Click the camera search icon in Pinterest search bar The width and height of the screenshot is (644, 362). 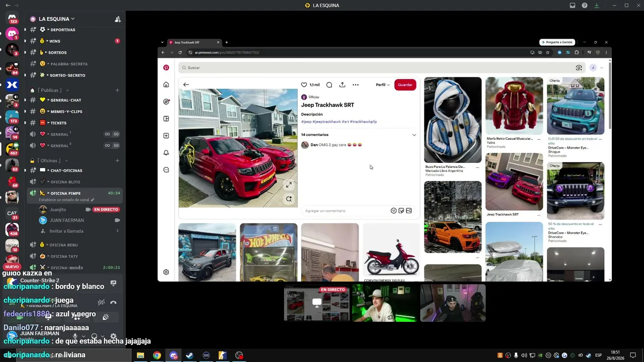click(579, 67)
